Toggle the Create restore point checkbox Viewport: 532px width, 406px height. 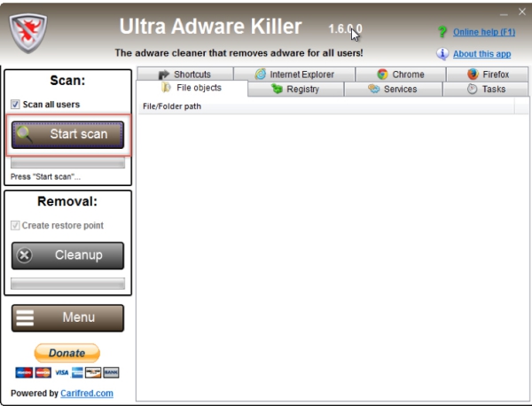(15, 225)
